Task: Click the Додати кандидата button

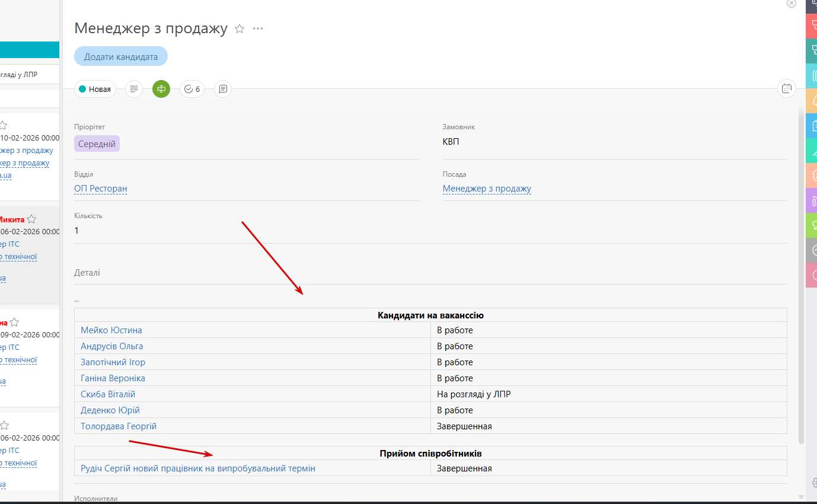Action: (121, 56)
